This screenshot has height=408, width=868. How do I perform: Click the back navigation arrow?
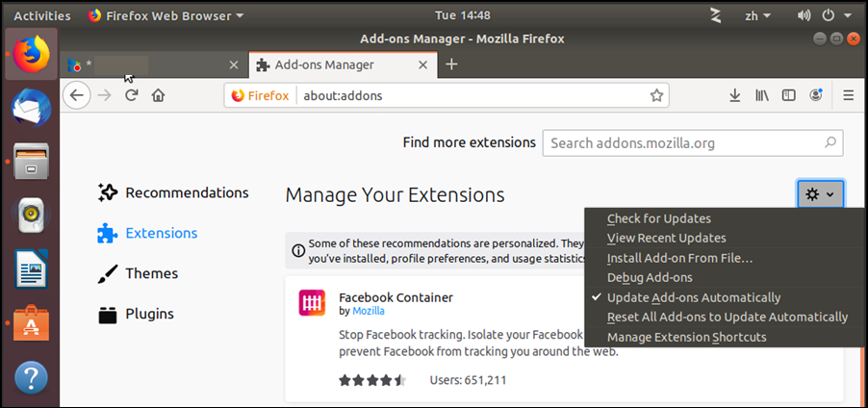pos(78,95)
